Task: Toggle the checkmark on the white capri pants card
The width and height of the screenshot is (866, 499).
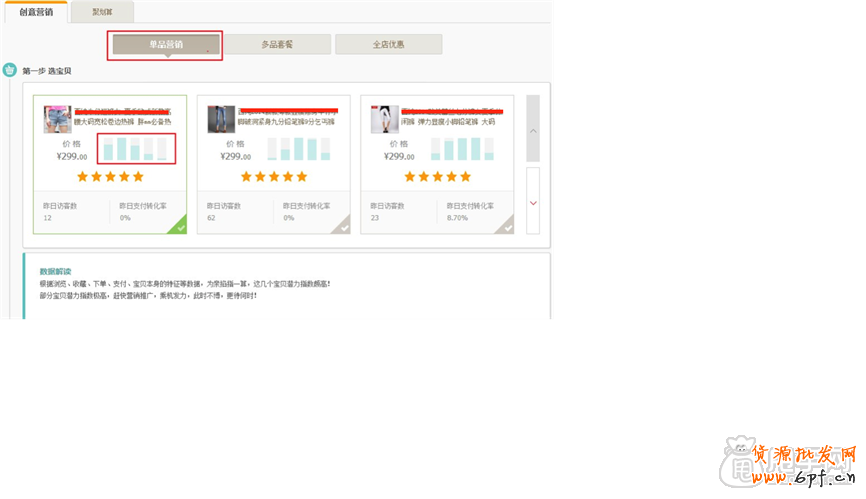Action: pos(506,226)
